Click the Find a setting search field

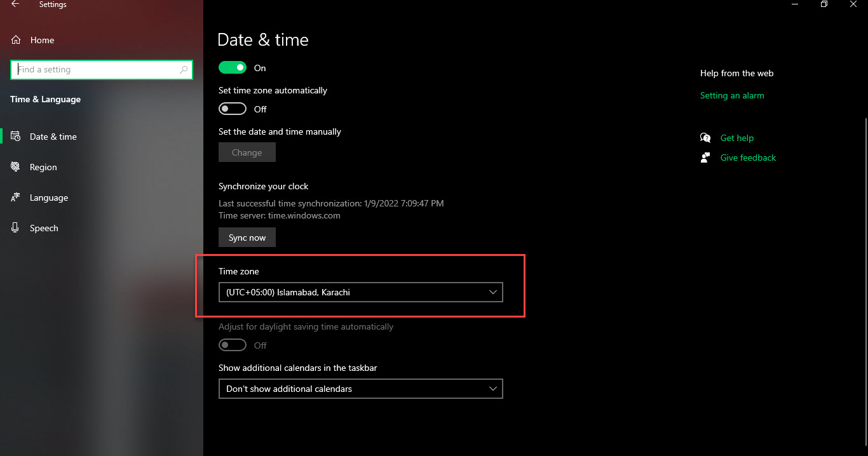(95, 70)
